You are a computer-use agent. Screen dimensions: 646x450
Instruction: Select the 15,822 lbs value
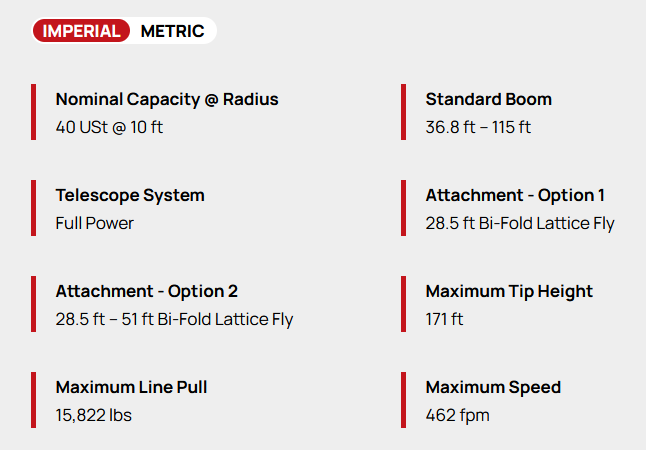(94, 415)
